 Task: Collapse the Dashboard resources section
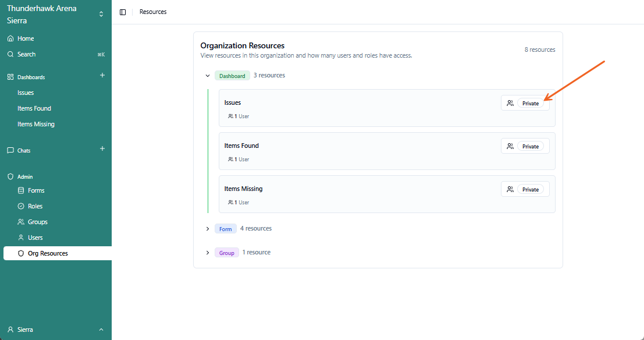pyautogui.click(x=208, y=76)
